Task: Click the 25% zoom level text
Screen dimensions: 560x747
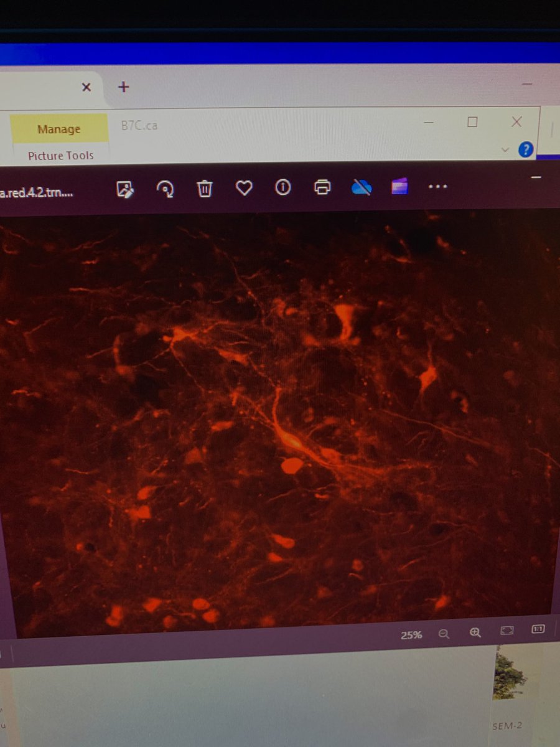Action: 411,635
